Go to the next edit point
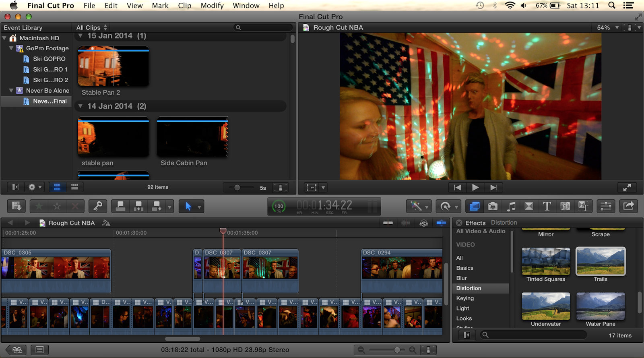The image size is (644, 358). [493, 187]
